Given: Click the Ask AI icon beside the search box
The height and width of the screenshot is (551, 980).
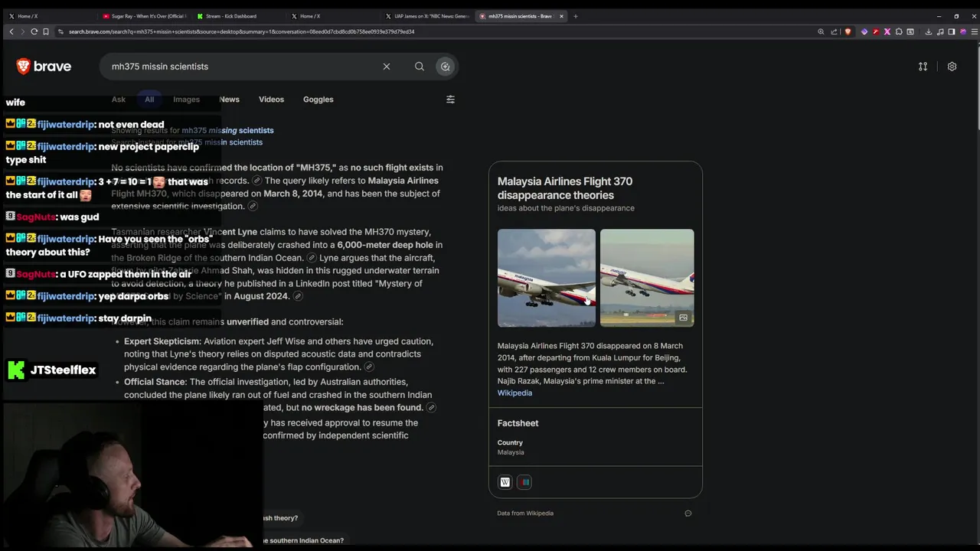Looking at the screenshot, I should pyautogui.click(x=445, y=67).
